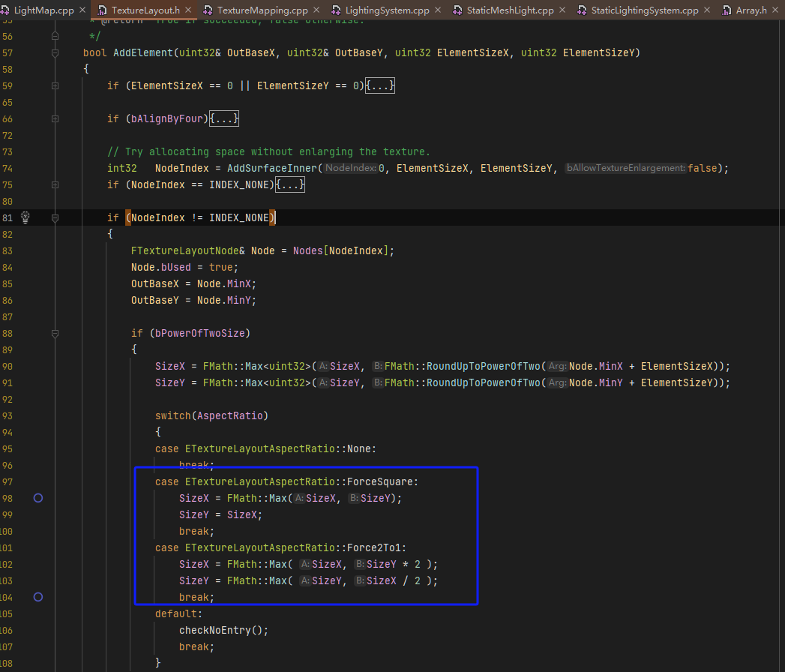Click OutBaseY assignment on line 86
The image size is (785, 672).
click(x=193, y=301)
